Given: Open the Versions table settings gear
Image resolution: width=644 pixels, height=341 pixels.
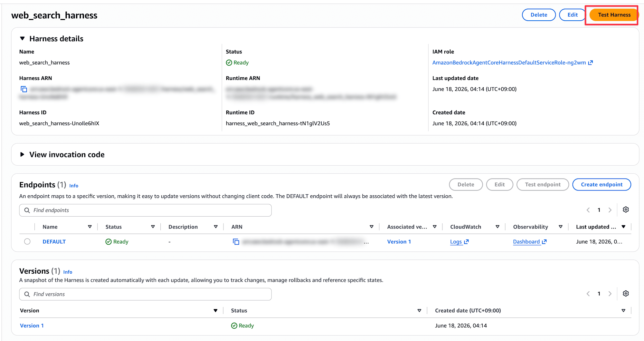Looking at the screenshot, I should [626, 294].
